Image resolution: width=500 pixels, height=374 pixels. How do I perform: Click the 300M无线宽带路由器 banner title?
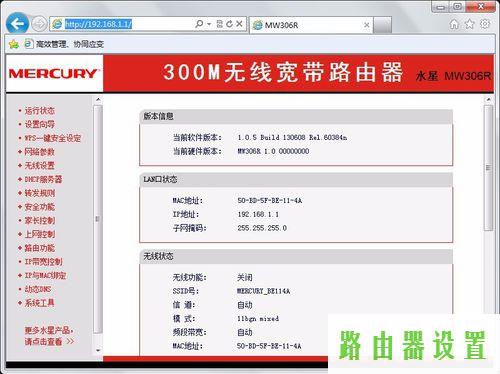point(283,72)
